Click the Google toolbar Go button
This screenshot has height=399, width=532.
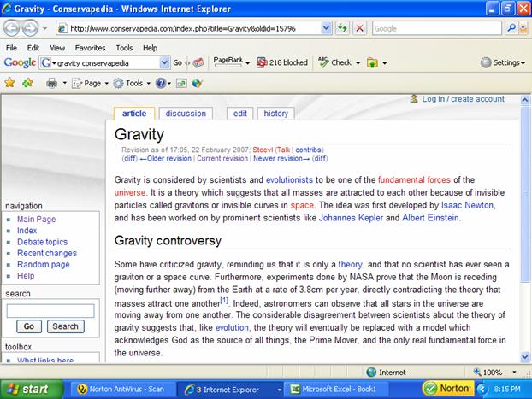click(x=177, y=62)
